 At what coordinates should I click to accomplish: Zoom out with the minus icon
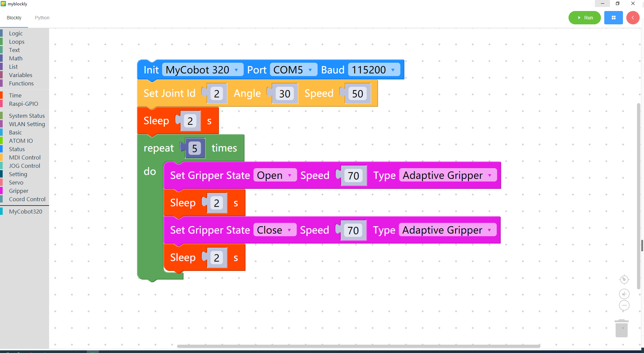coord(624,305)
